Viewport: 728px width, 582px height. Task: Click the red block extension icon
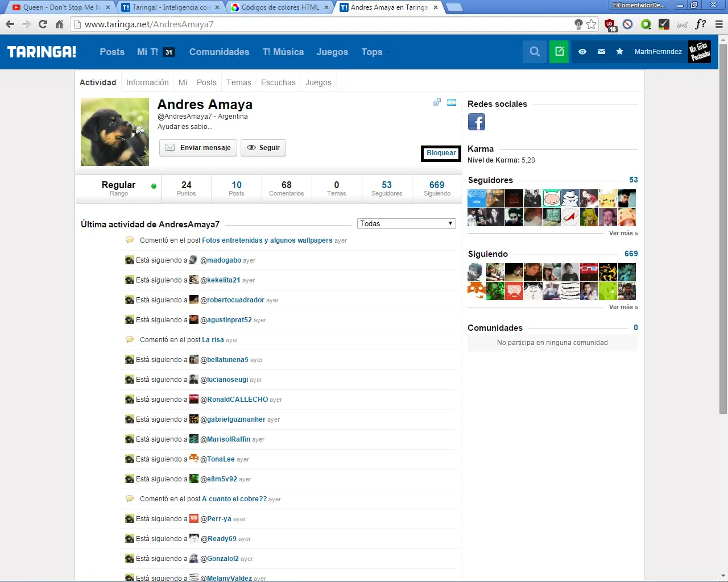[x=628, y=24]
